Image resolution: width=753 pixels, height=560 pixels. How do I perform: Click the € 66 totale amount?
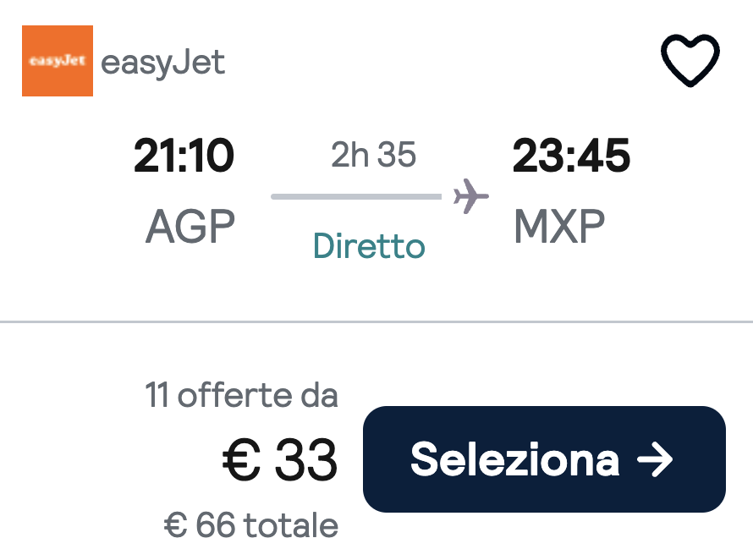coord(251,525)
